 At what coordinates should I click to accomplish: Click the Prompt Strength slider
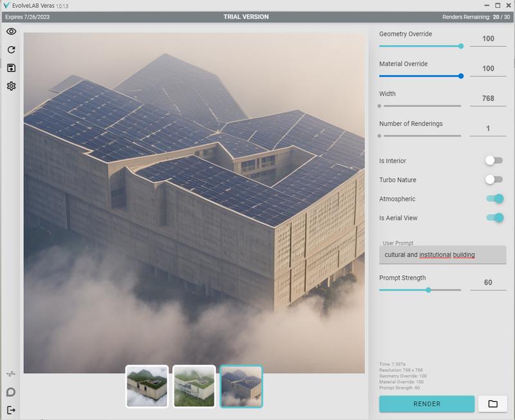[420, 290]
